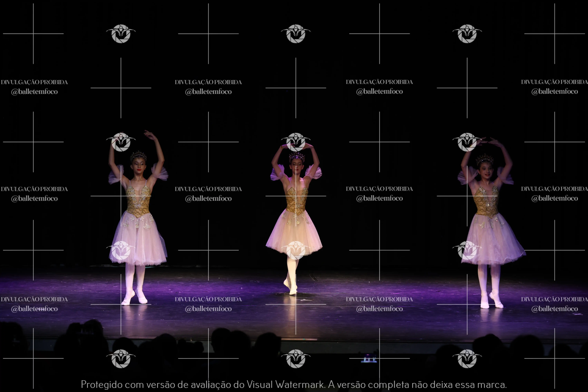Click the top-row middle camera-flower logo
Viewport: 588px width, 392px height.
296,34
